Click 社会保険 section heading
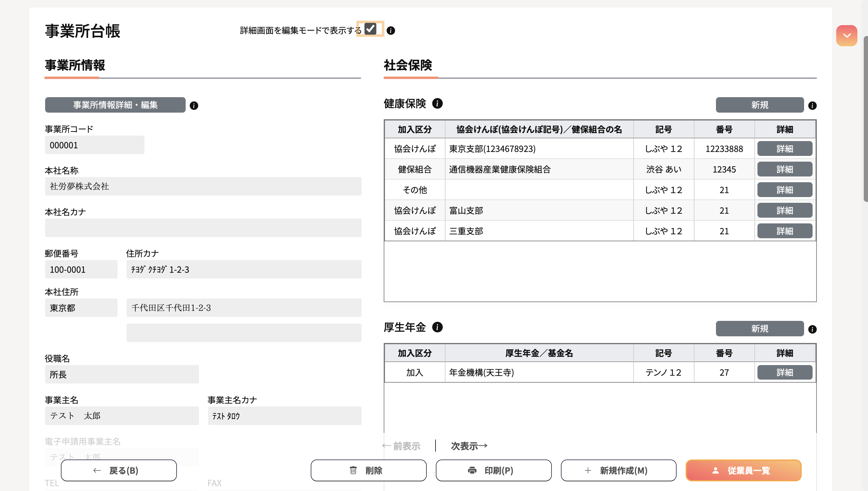Image resolution: width=868 pixels, height=491 pixels. 408,65
